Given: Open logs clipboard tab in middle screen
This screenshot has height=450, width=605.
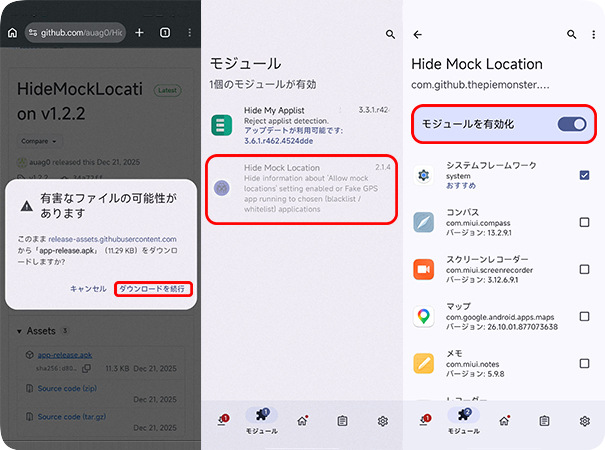Looking at the screenshot, I should coord(342,421).
